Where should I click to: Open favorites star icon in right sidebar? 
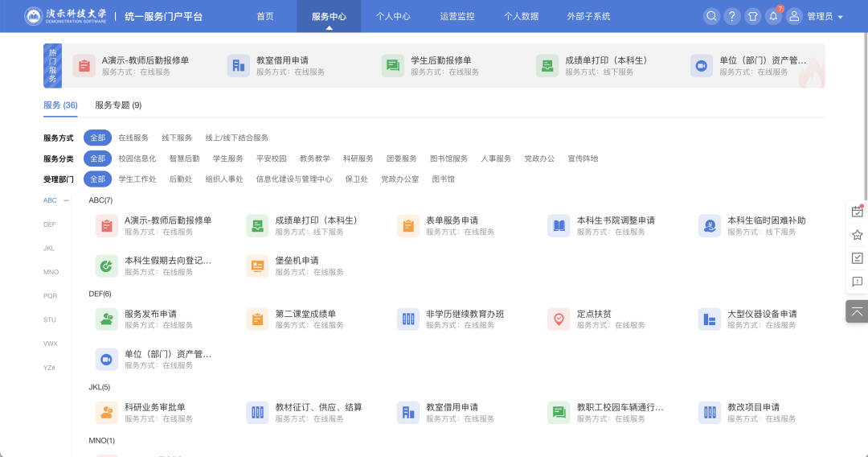[857, 235]
